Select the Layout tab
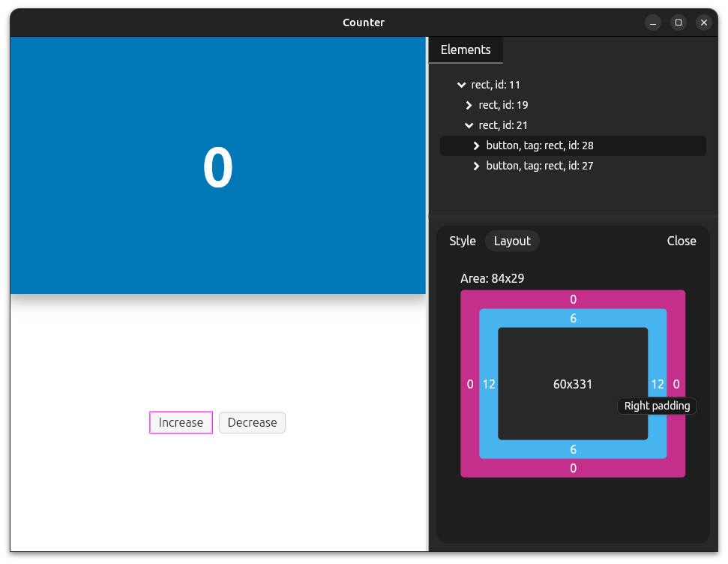Image resolution: width=728 pixels, height=564 pixels. (512, 241)
